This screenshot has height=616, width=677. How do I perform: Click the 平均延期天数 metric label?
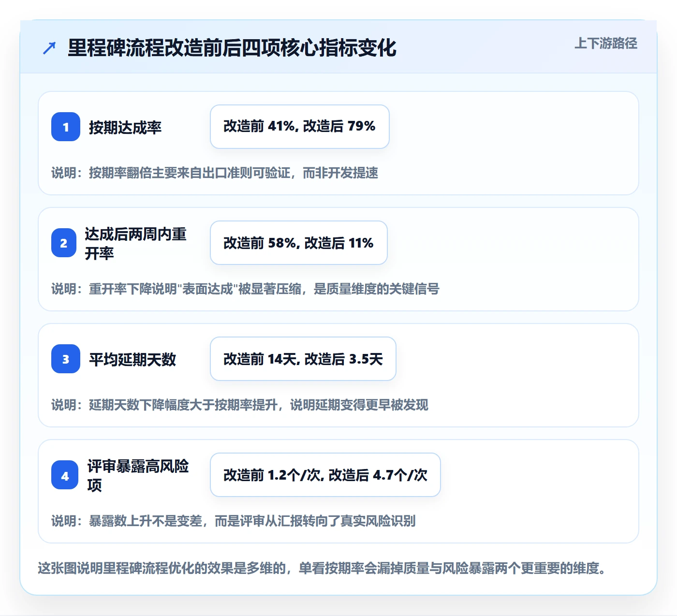point(132,359)
